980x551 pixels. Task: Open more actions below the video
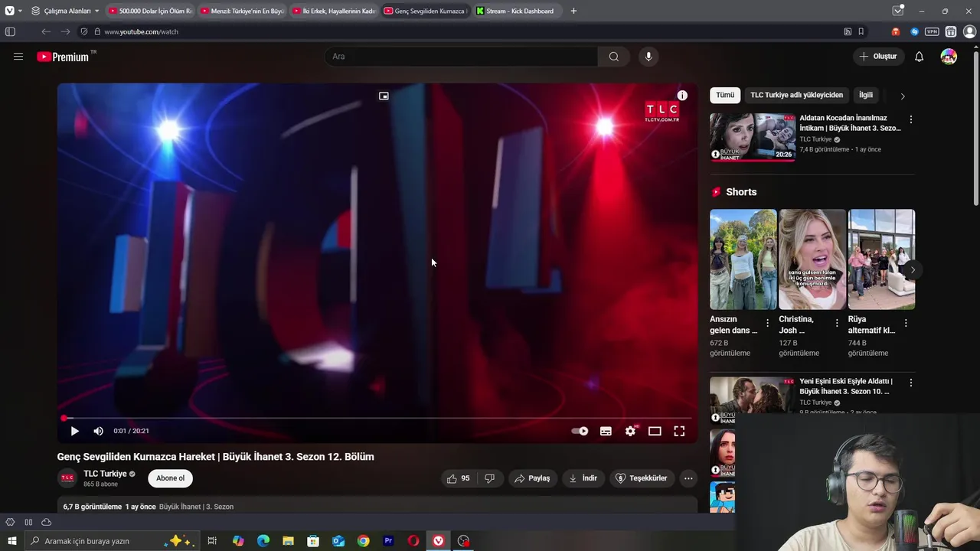pyautogui.click(x=688, y=478)
